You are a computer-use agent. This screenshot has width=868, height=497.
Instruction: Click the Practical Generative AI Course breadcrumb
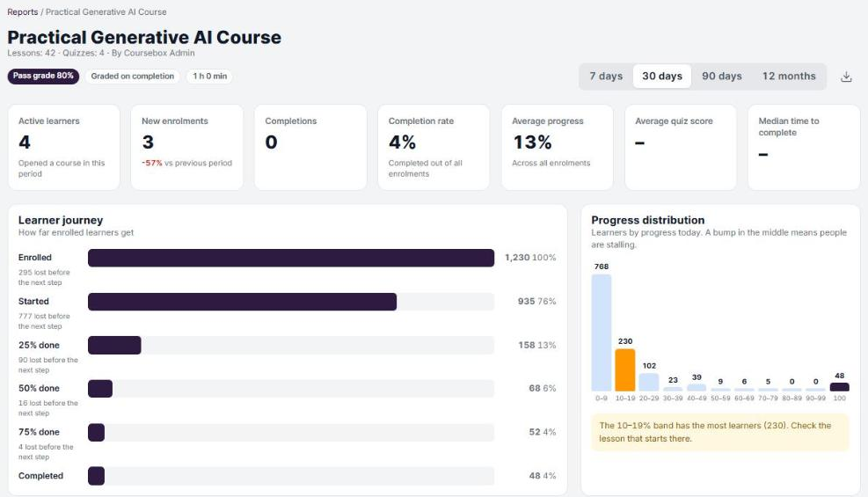[106, 11]
